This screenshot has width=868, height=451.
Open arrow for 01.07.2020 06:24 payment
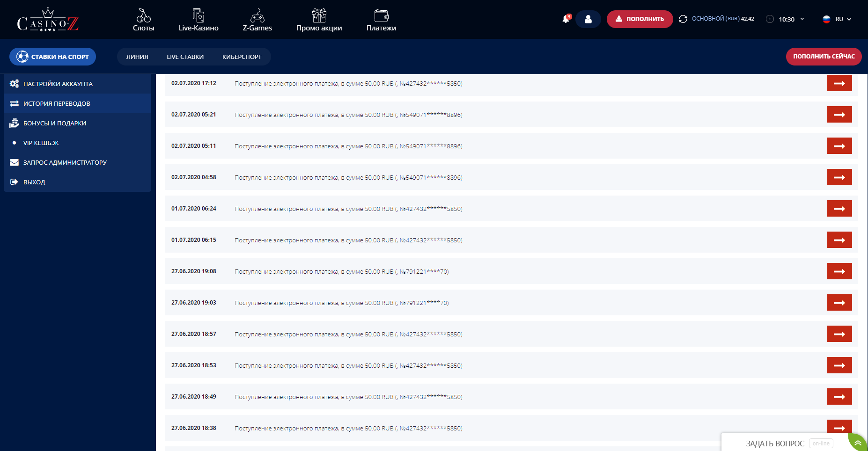tap(839, 209)
